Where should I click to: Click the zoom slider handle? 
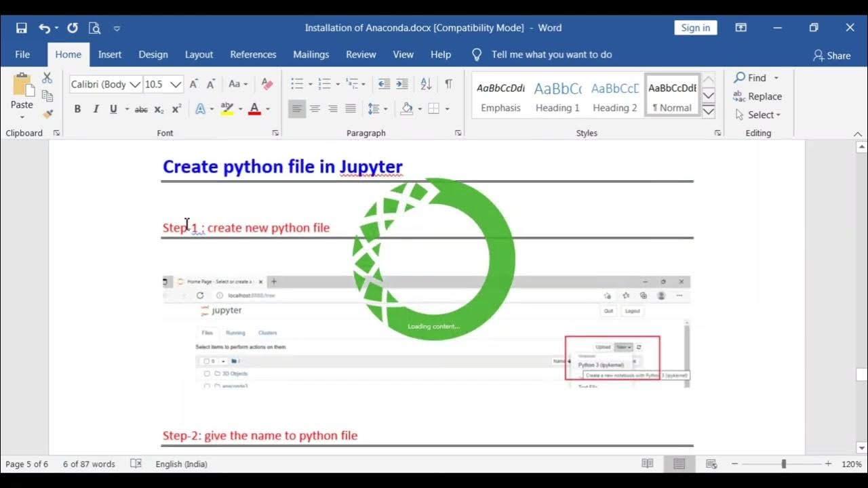(x=784, y=464)
